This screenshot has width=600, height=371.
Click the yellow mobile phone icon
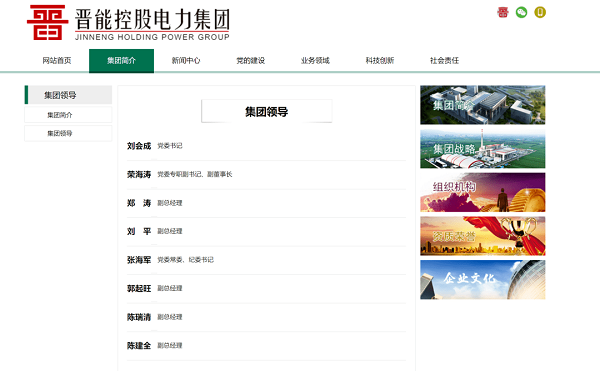[x=540, y=13]
